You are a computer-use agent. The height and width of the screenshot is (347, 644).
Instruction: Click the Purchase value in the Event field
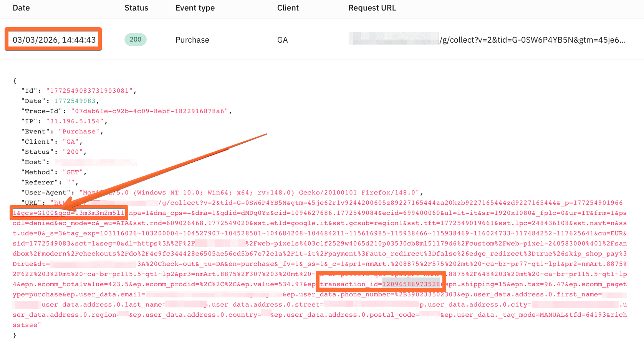point(78,131)
